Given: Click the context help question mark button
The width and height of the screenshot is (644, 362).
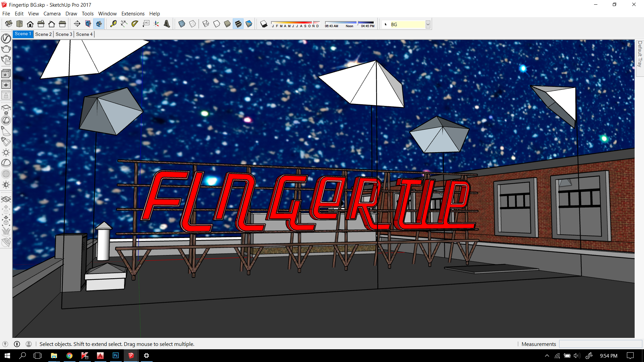Looking at the screenshot, I should (x=16, y=344).
